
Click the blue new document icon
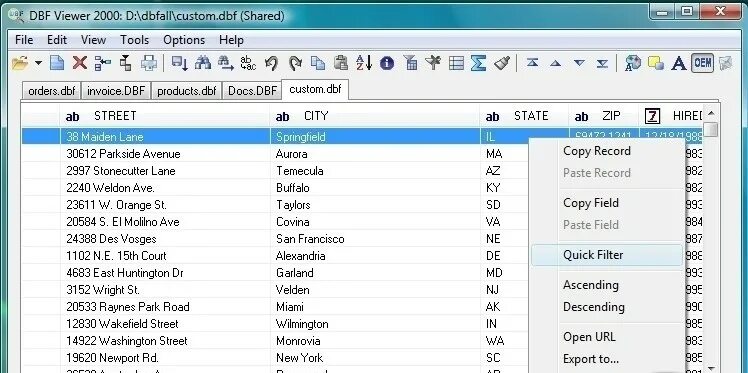(57, 63)
